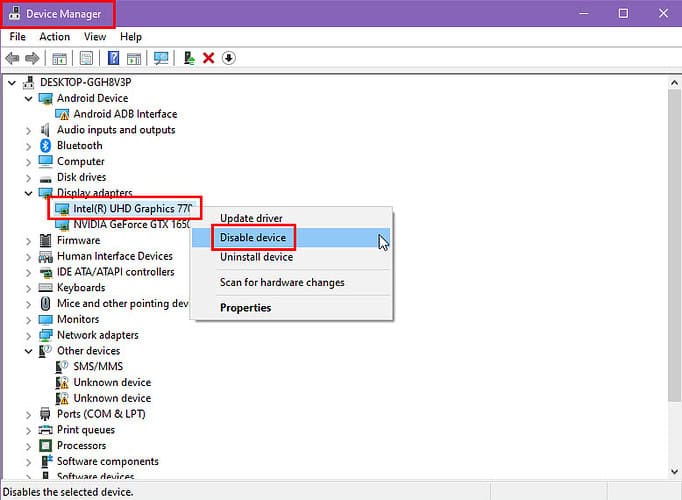Expand the Network adapters category
The image size is (682, 500).
click(x=28, y=335)
